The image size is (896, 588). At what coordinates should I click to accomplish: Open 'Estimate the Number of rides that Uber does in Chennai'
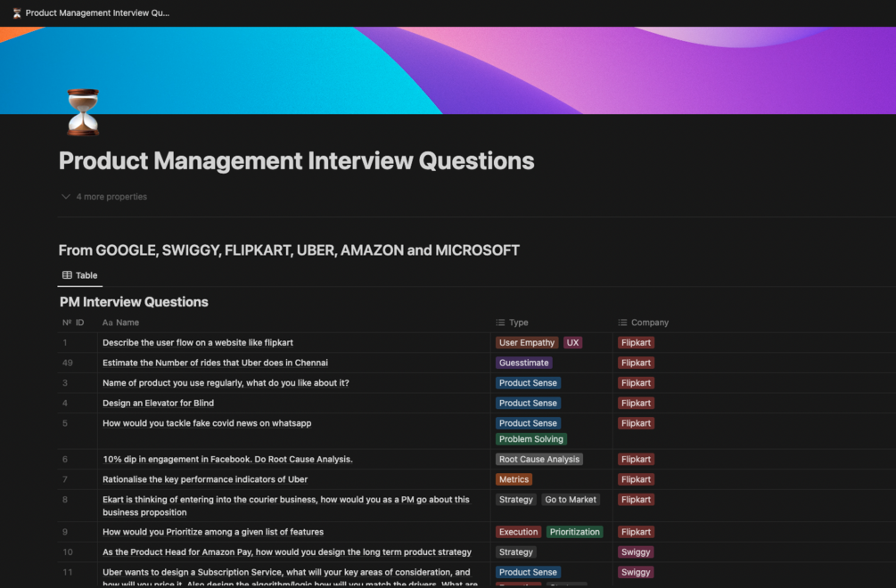pos(216,363)
